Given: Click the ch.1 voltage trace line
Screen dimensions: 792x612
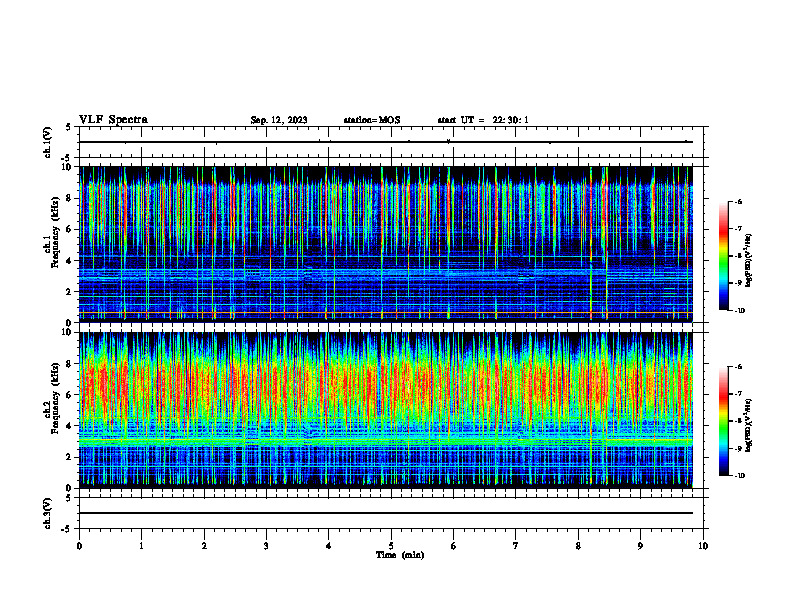Looking at the screenshot, I should click(386, 142).
